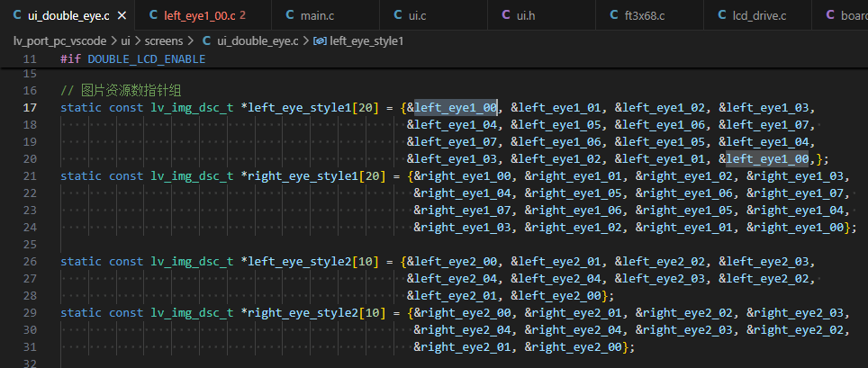Click the C icon on lcd_drive.c tab

point(722,15)
